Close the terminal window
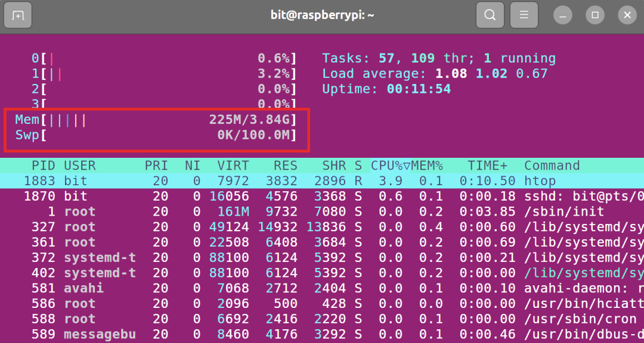Screen dimensions: 644x343 [627, 15]
